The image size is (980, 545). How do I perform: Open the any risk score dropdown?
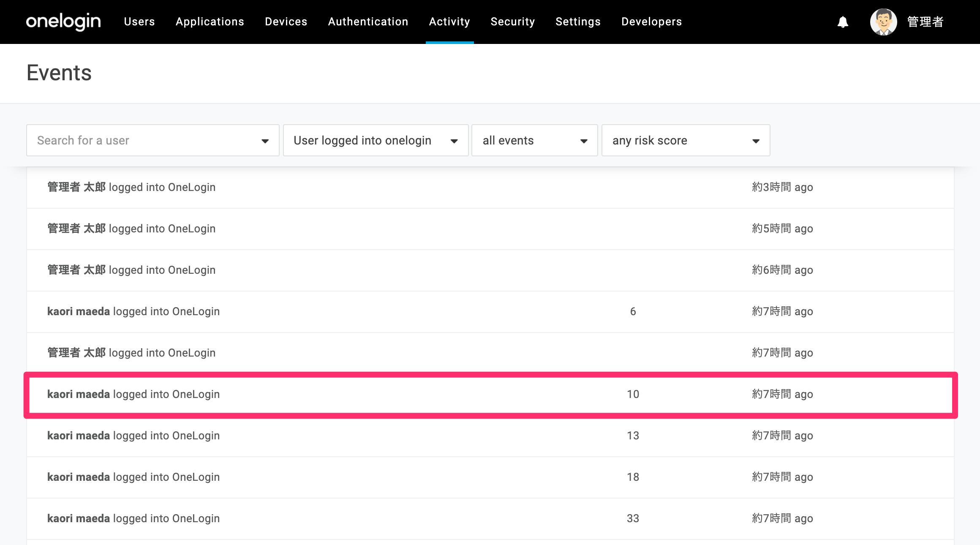(686, 140)
